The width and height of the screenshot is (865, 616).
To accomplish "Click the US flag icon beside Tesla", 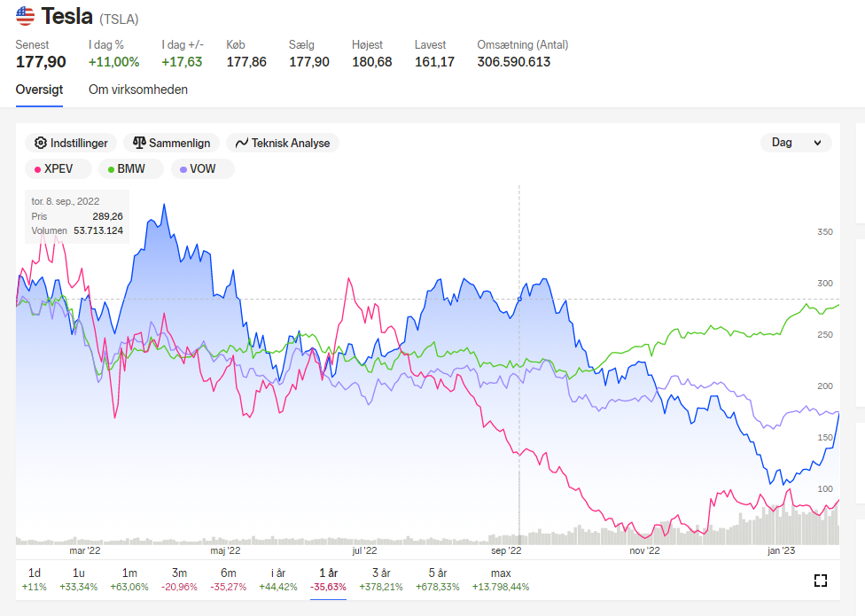I will [x=25, y=16].
